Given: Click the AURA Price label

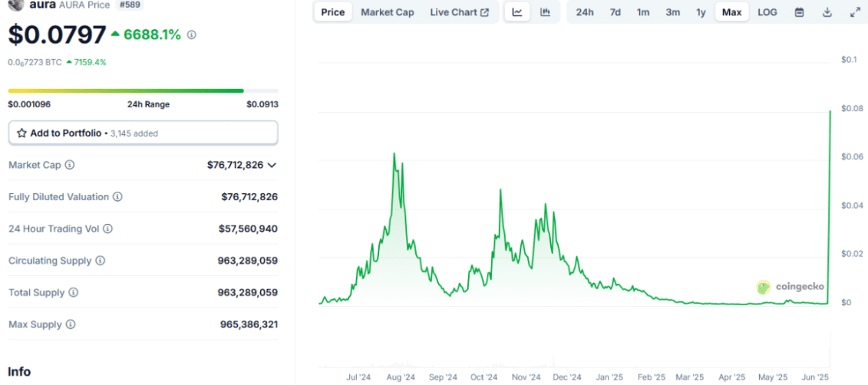Looking at the screenshot, I should tap(84, 4).
